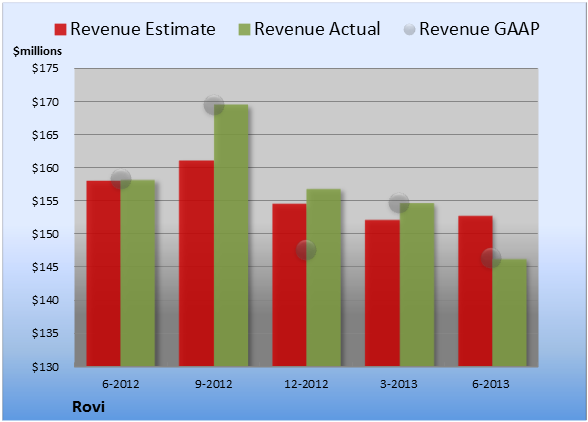Select the 12-2012 green actual revenue bar

pyautogui.click(x=324, y=278)
